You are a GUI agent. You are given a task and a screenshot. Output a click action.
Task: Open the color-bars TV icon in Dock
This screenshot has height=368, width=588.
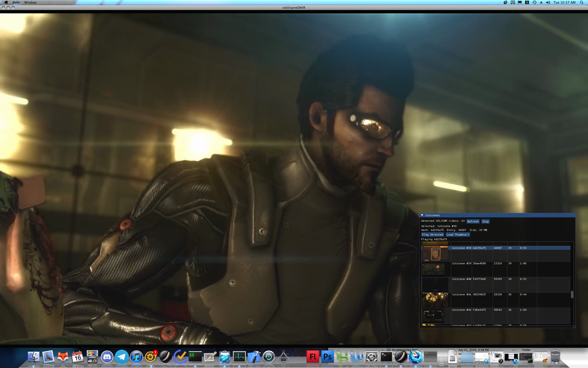pyautogui.click(x=92, y=357)
